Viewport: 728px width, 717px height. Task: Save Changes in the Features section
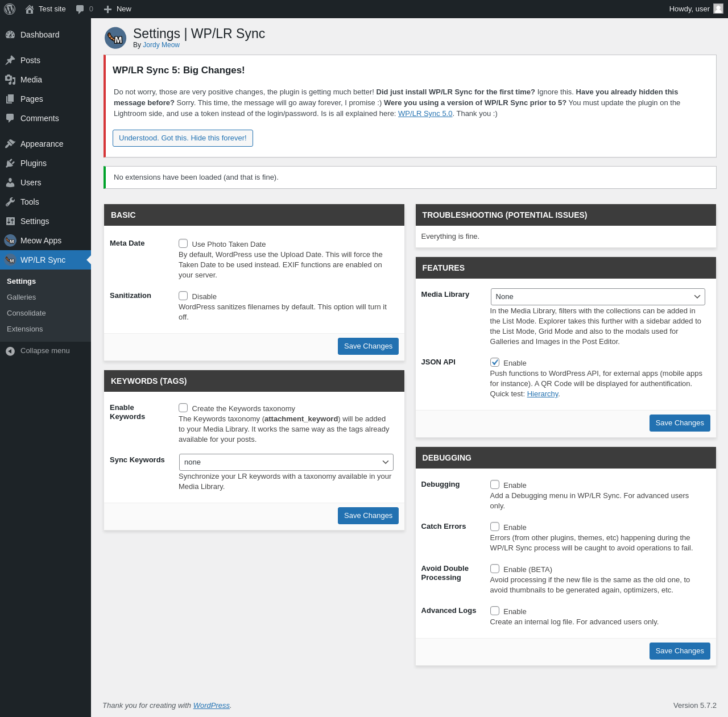click(x=680, y=423)
